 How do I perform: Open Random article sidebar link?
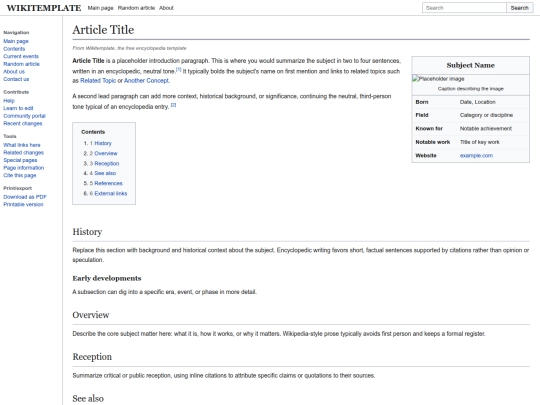[x=21, y=64]
